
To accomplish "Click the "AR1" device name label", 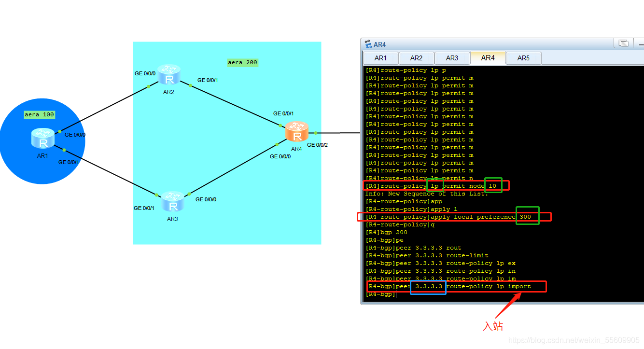I will click(x=42, y=156).
